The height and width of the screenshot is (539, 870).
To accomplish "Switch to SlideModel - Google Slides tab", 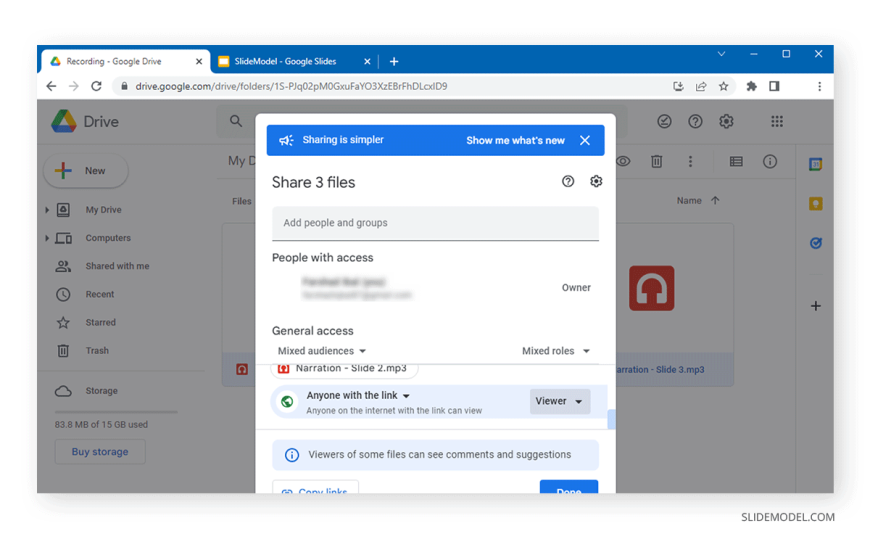I will point(285,62).
